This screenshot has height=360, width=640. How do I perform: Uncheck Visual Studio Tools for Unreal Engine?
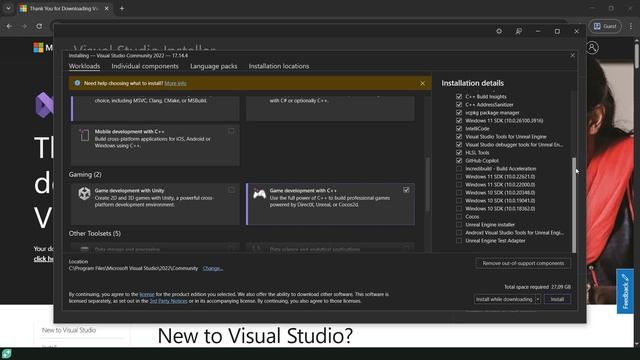click(x=459, y=136)
